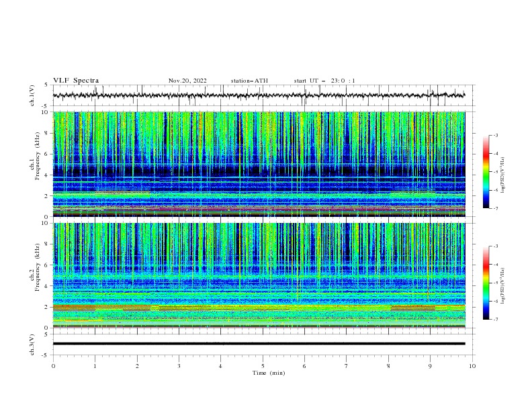The image size is (532, 411).
Task: Click the "8" kHz tick on ch.1 axis
Action: [x=46, y=133]
